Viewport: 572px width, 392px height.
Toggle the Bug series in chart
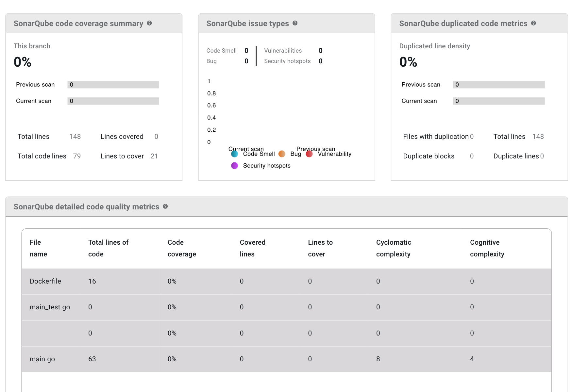(x=295, y=154)
